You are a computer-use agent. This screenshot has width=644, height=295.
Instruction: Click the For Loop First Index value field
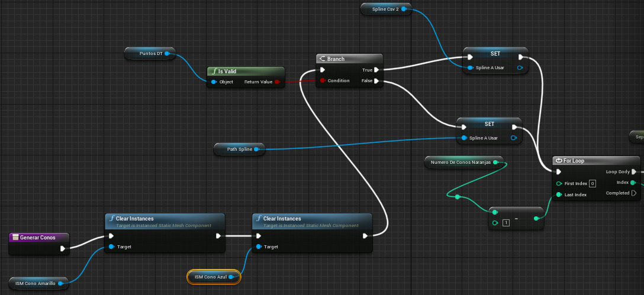(593, 183)
